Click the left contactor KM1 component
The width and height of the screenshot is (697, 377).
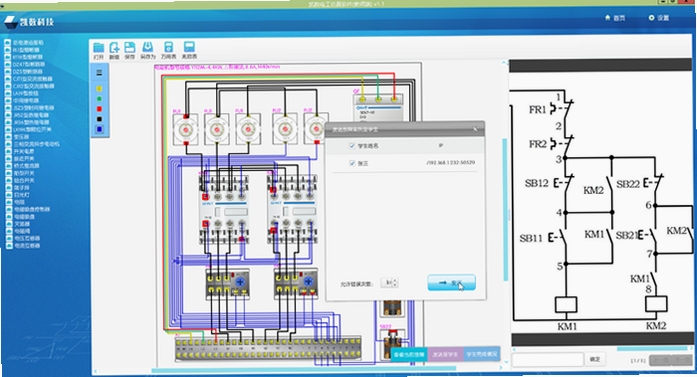[x=224, y=209]
